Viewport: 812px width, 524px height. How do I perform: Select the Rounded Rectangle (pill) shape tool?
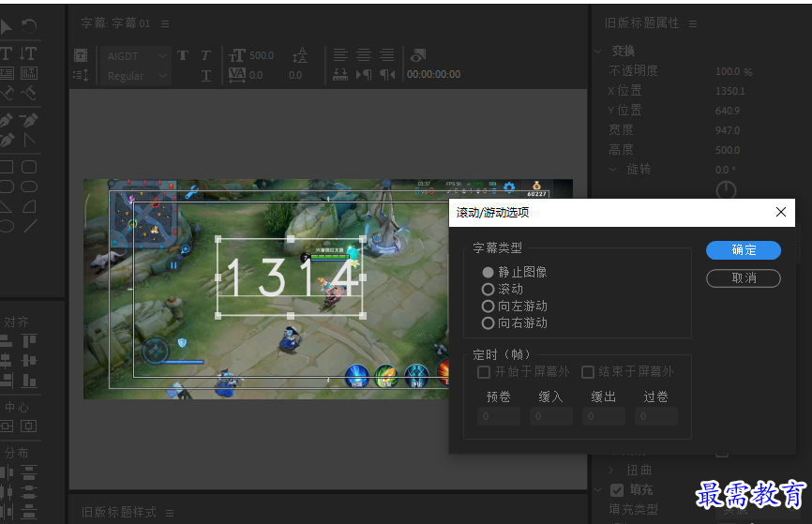[x=29, y=187]
